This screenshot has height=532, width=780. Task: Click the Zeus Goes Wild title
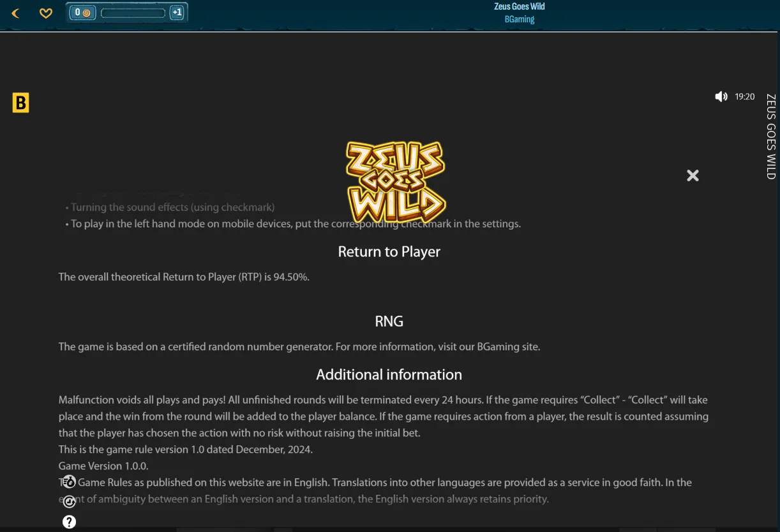[x=520, y=6]
